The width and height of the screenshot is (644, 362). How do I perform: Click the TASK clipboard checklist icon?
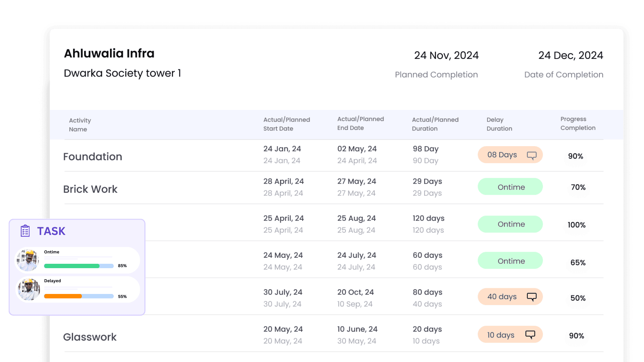pos(25,231)
